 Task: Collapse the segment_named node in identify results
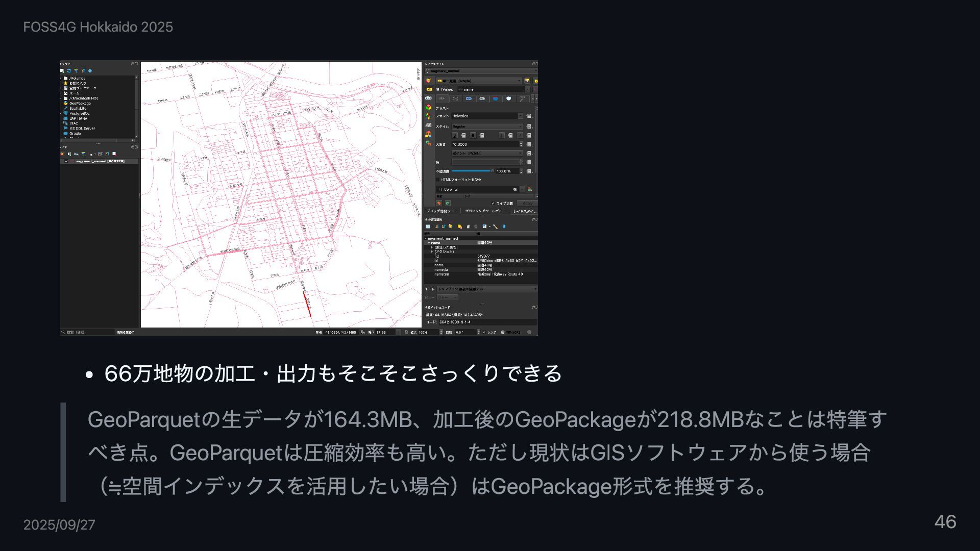(x=425, y=238)
